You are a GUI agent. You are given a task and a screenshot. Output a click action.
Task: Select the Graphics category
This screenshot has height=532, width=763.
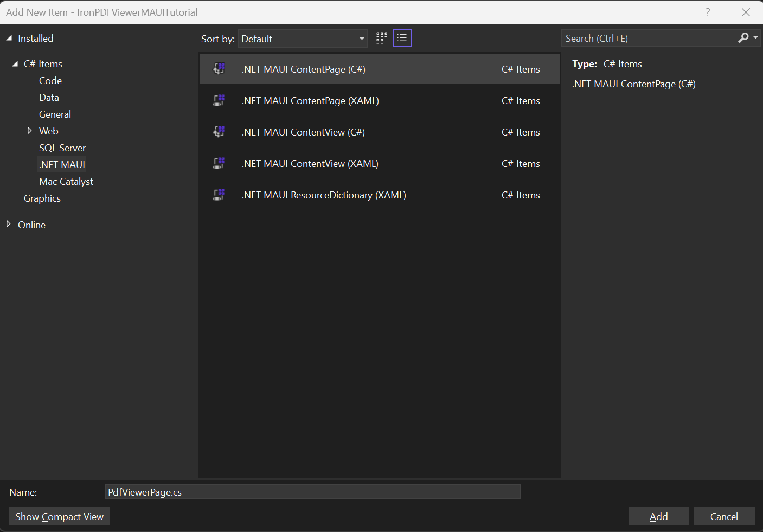pyautogui.click(x=42, y=198)
